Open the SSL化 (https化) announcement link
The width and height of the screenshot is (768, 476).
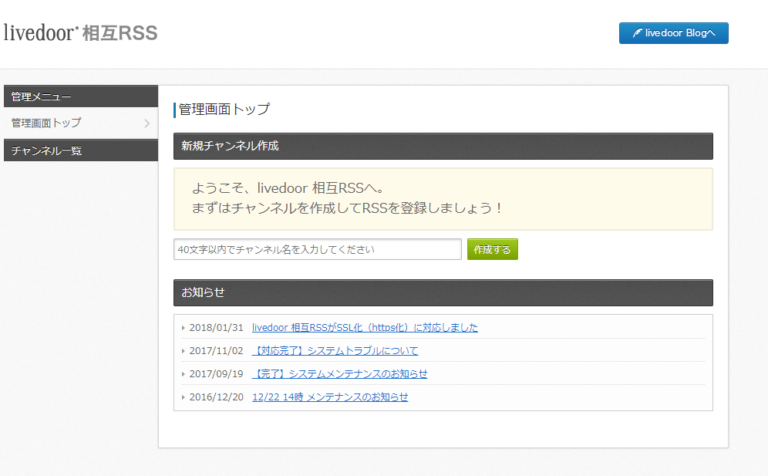tap(365, 327)
